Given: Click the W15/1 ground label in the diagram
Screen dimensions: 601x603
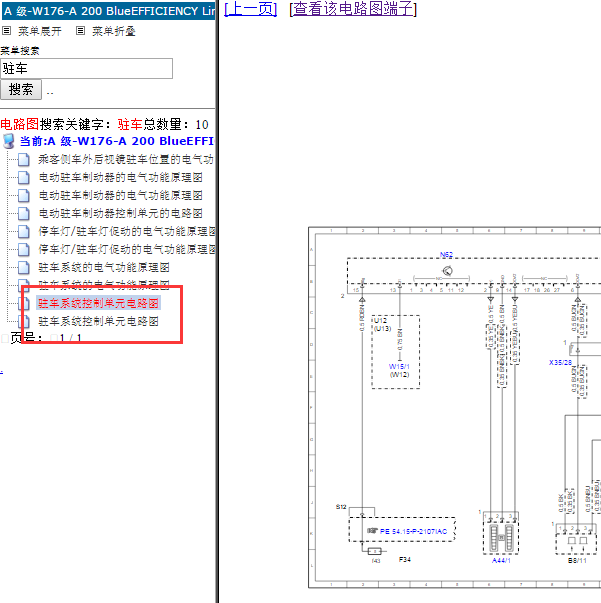Looking at the screenshot, I should [x=399, y=366].
